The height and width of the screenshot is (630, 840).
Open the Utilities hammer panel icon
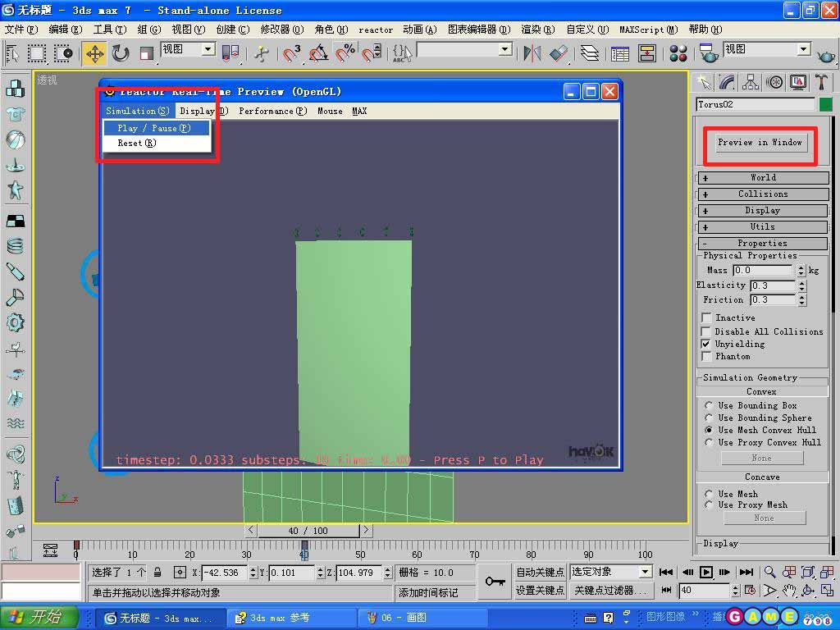[x=821, y=82]
